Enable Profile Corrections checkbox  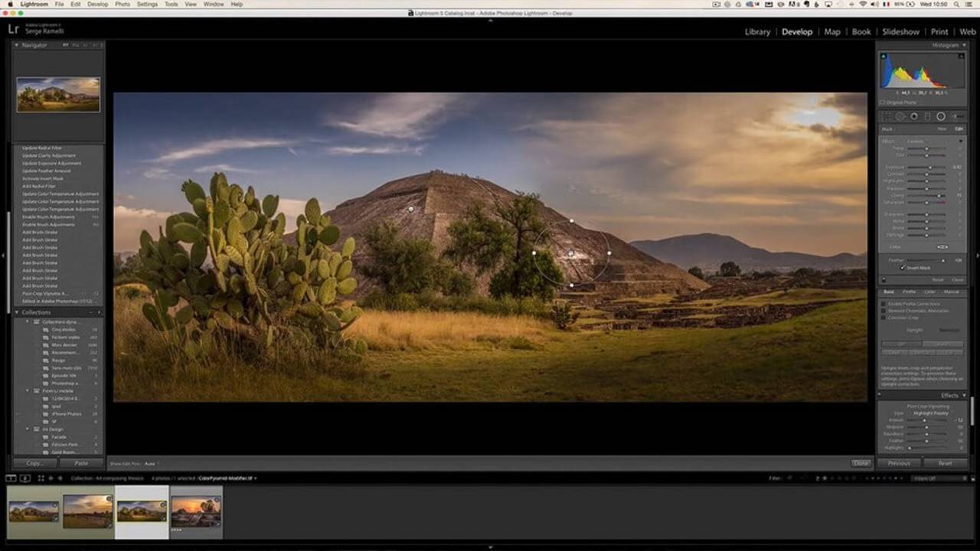coord(884,304)
